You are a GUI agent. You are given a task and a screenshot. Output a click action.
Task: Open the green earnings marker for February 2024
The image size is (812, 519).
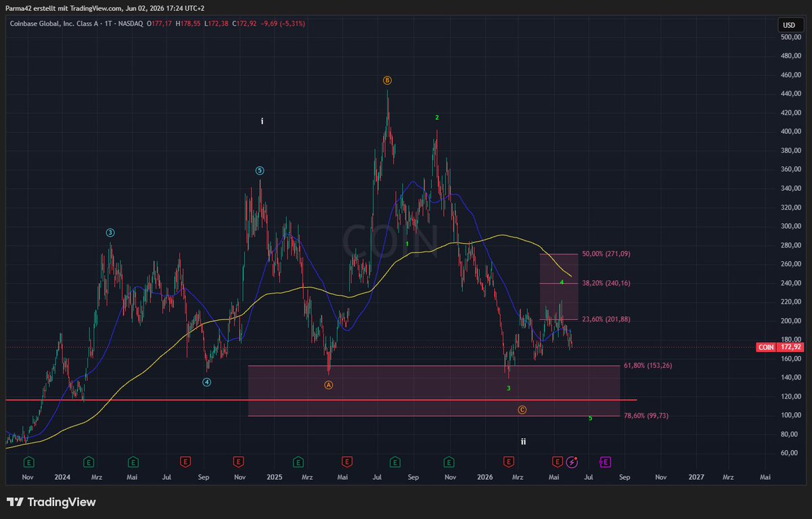pos(89,461)
